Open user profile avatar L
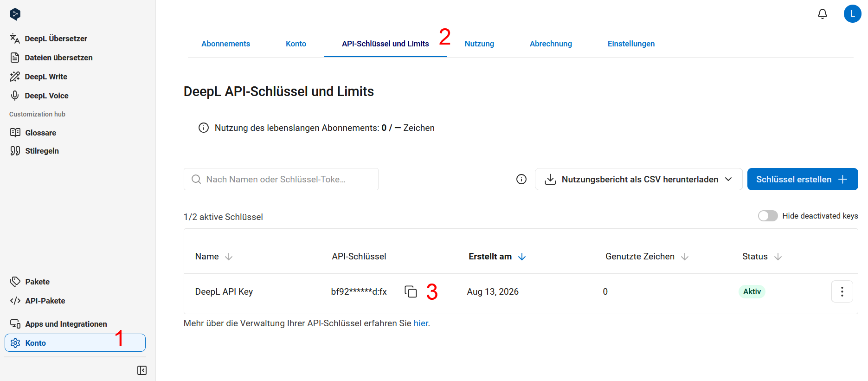The image size is (868, 381). (x=852, y=14)
